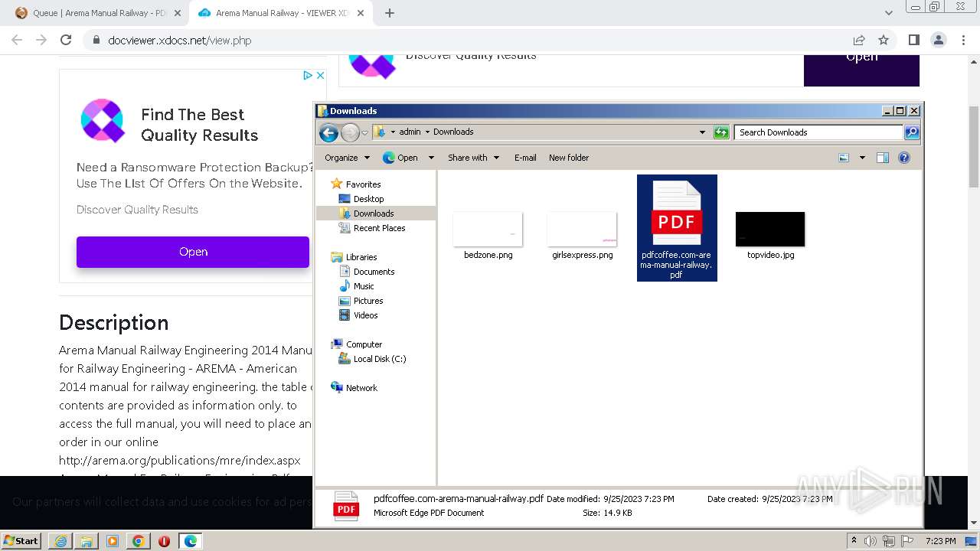Toggle Chrome side panel icon
The width and height of the screenshot is (980, 551).
click(913, 40)
